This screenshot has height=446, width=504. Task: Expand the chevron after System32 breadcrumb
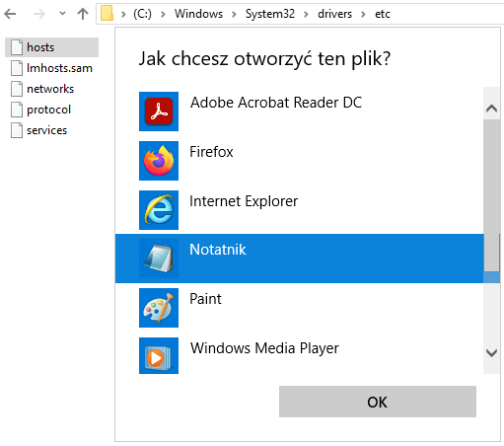pos(306,14)
